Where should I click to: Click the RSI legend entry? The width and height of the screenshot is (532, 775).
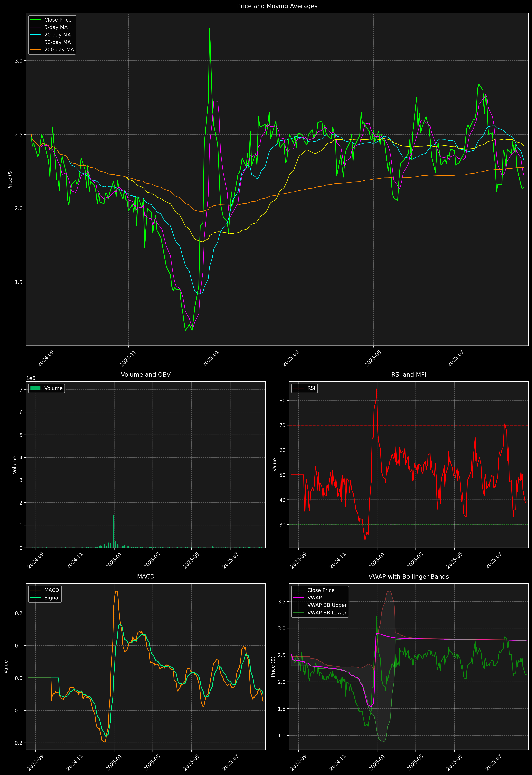311,388
